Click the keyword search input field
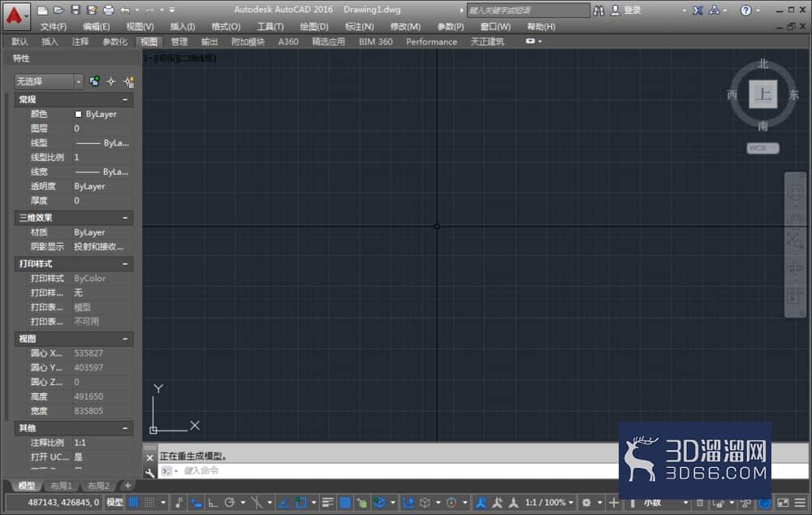Image resolution: width=812 pixels, height=515 pixels. click(528, 11)
